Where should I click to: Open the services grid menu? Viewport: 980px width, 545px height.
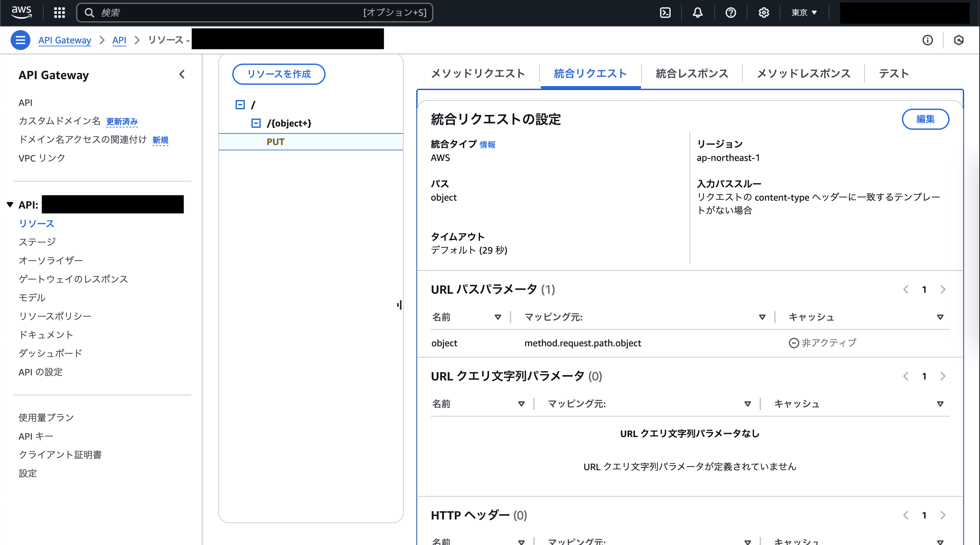pos(59,13)
